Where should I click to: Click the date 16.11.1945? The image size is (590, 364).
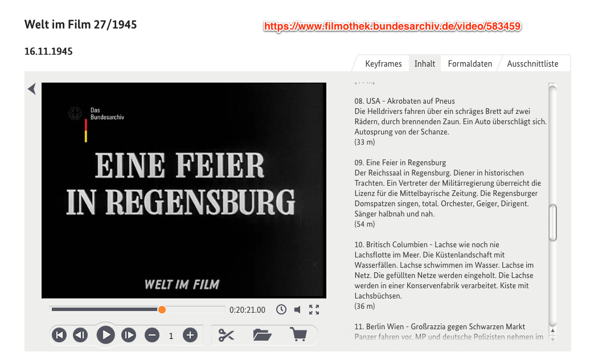48,51
